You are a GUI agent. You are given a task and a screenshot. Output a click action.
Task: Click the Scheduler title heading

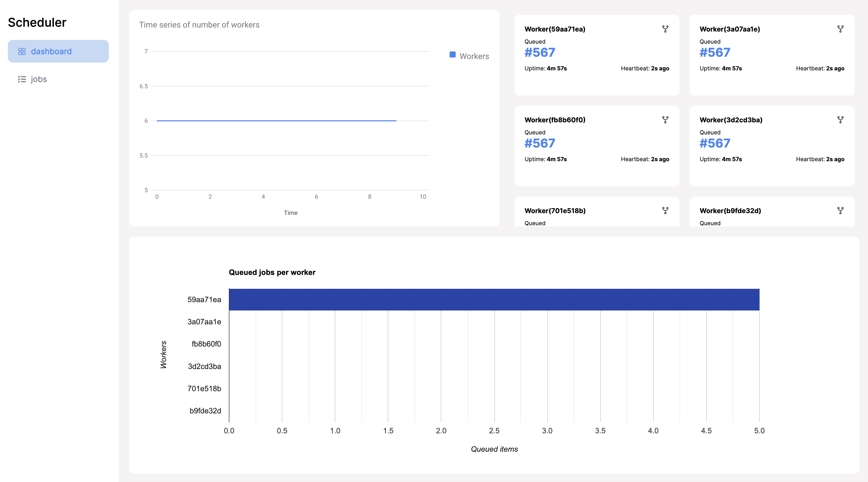pos(37,22)
